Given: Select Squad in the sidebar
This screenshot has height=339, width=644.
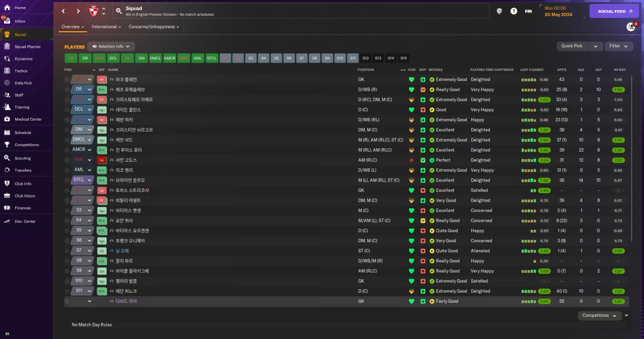Looking at the screenshot, I should coord(27,34).
